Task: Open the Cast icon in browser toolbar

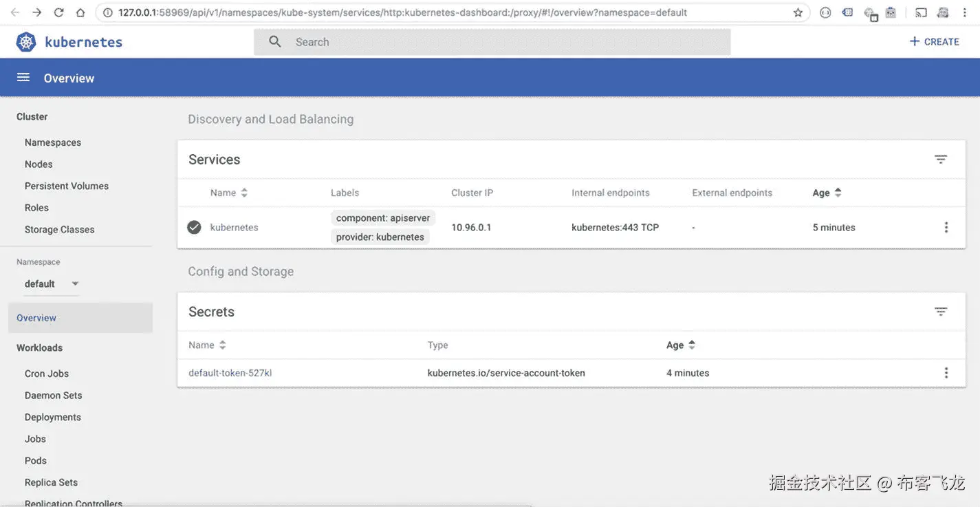Action: click(922, 12)
